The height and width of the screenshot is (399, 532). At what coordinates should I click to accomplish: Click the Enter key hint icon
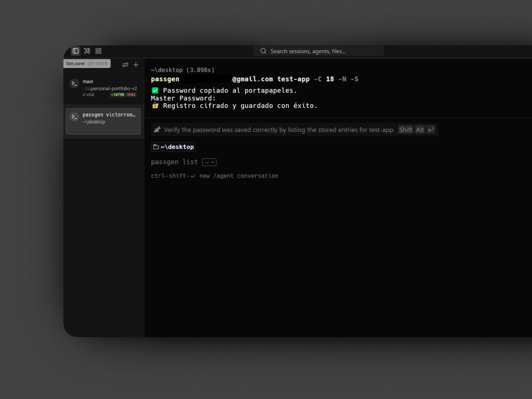431,130
